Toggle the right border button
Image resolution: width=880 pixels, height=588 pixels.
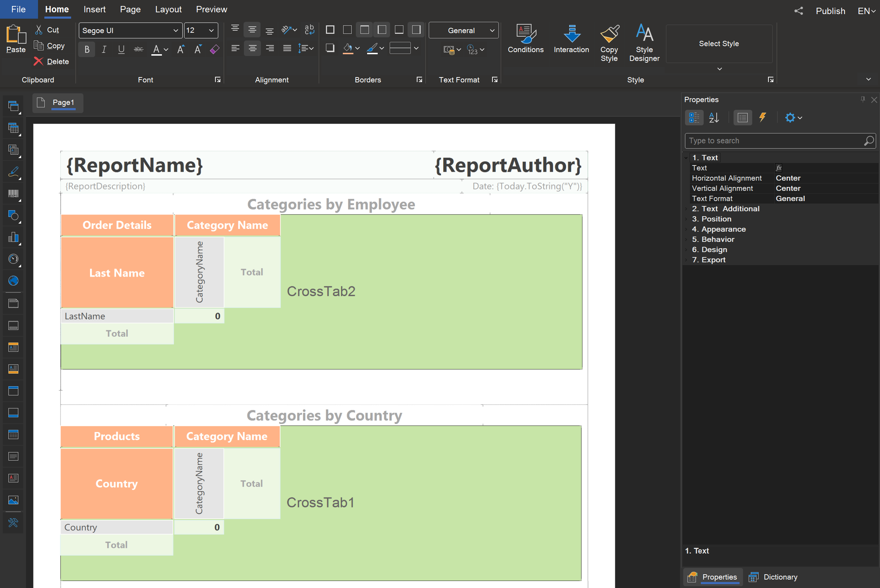[x=416, y=30]
